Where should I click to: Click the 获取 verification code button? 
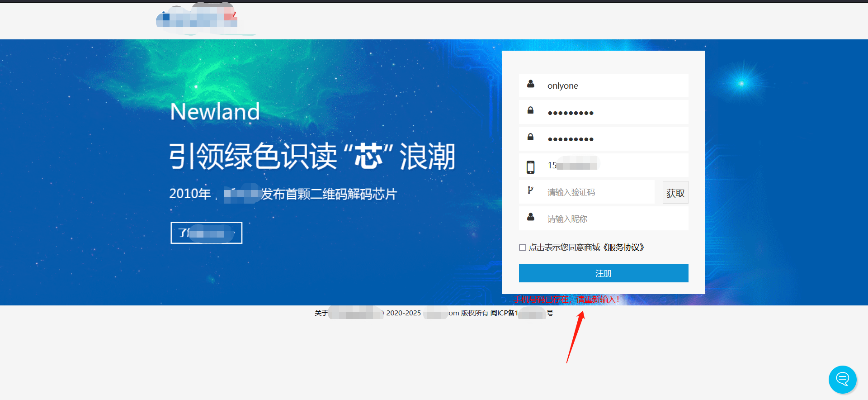675,193
